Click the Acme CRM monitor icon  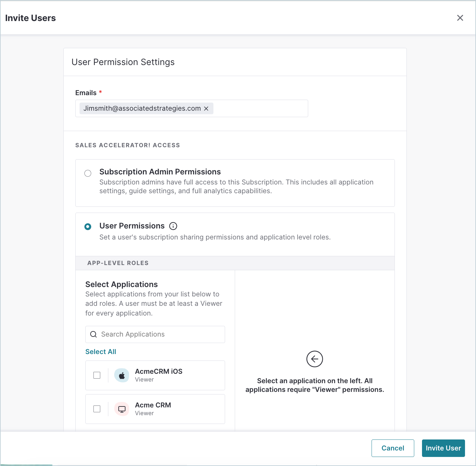point(122,409)
